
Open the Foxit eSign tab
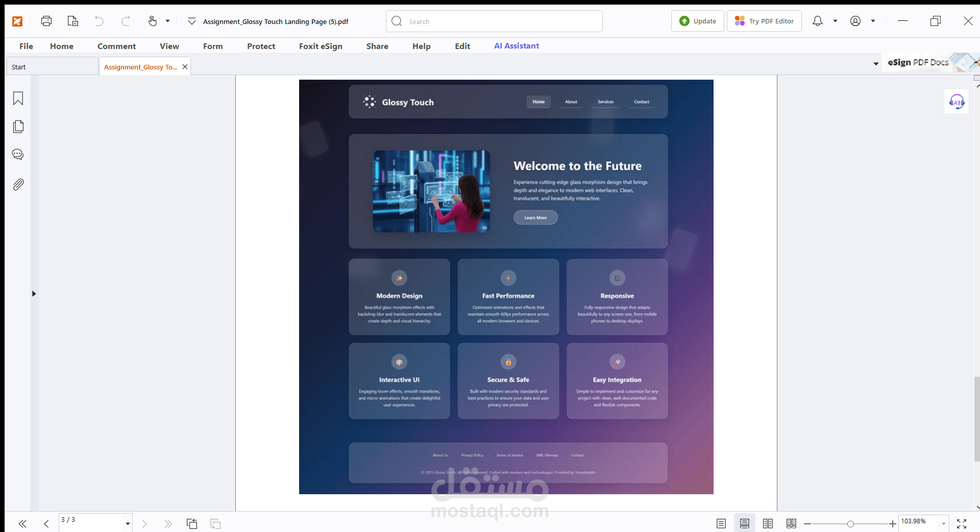(x=321, y=46)
